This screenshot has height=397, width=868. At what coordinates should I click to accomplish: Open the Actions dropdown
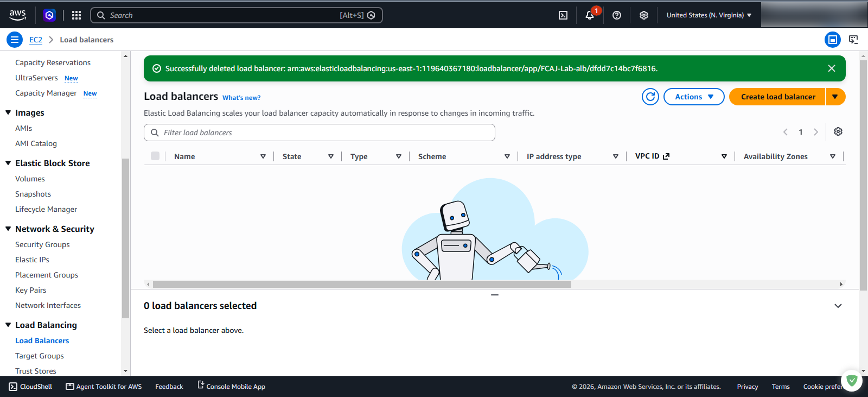pos(694,97)
